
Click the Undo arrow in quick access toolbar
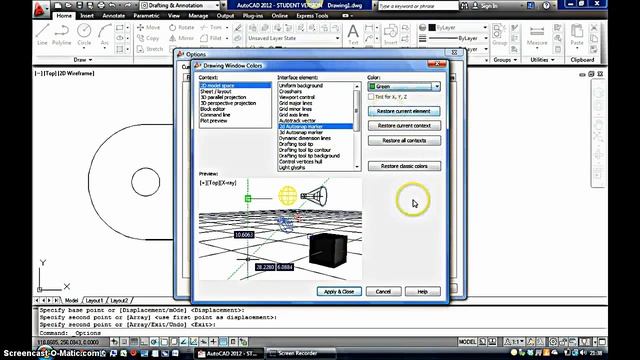pyautogui.click(x=112, y=5)
